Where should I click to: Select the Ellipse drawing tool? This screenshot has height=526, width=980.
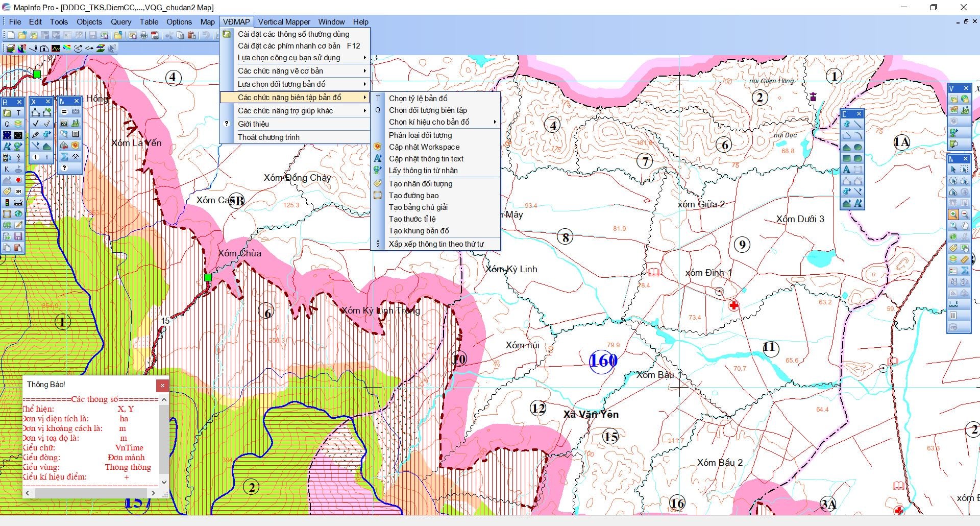[858, 147]
